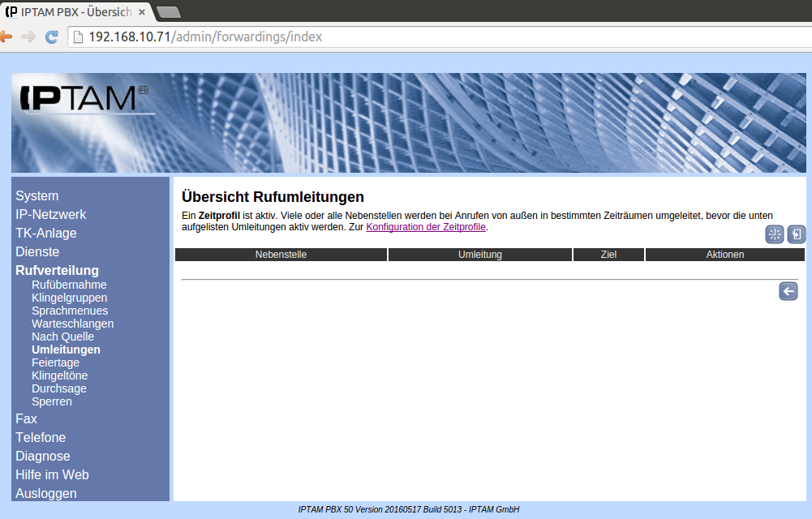Select Warteschlangen in the sidebar
Image resolution: width=812 pixels, height=519 pixels.
pos(72,324)
